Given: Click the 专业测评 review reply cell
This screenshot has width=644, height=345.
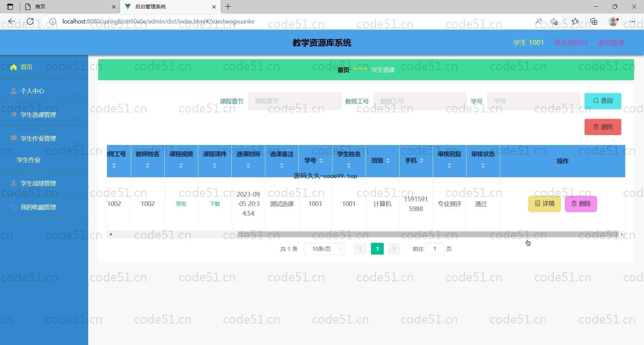Looking at the screenshot, I should [449, 204].
